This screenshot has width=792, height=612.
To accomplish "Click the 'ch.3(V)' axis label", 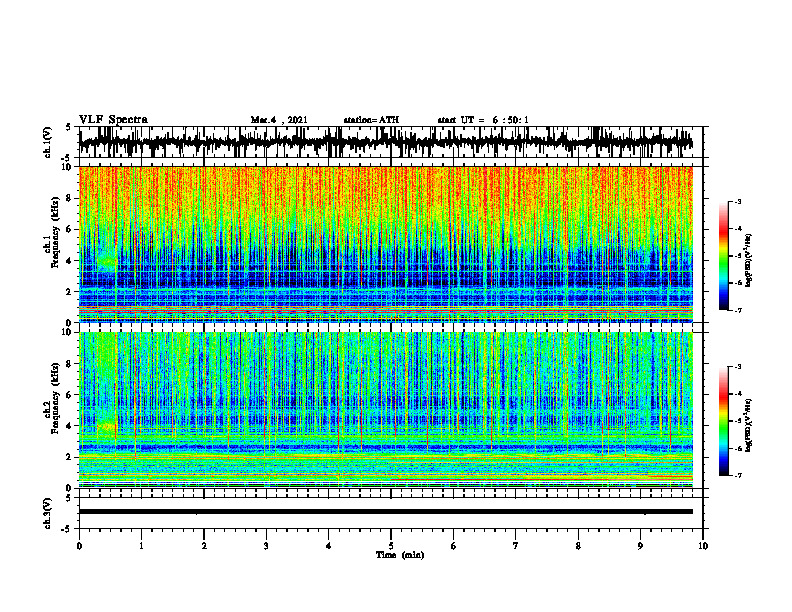I will click(48, 513).
